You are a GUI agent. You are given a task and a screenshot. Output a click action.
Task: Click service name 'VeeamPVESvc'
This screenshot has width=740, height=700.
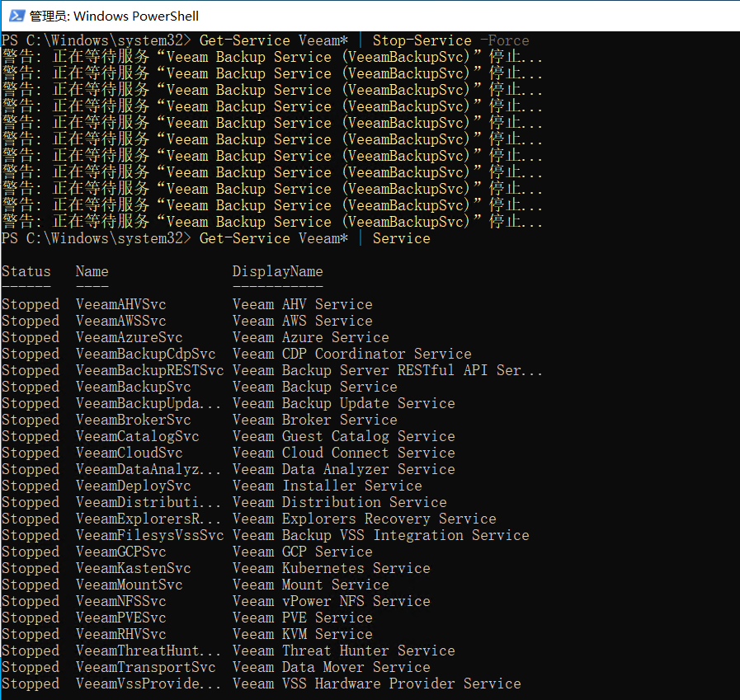120,618
